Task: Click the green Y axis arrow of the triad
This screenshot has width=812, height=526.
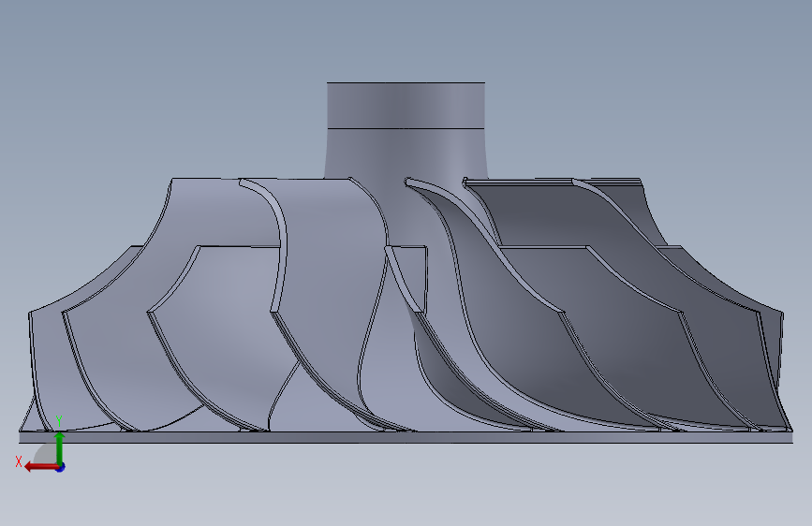Action: 60,447
